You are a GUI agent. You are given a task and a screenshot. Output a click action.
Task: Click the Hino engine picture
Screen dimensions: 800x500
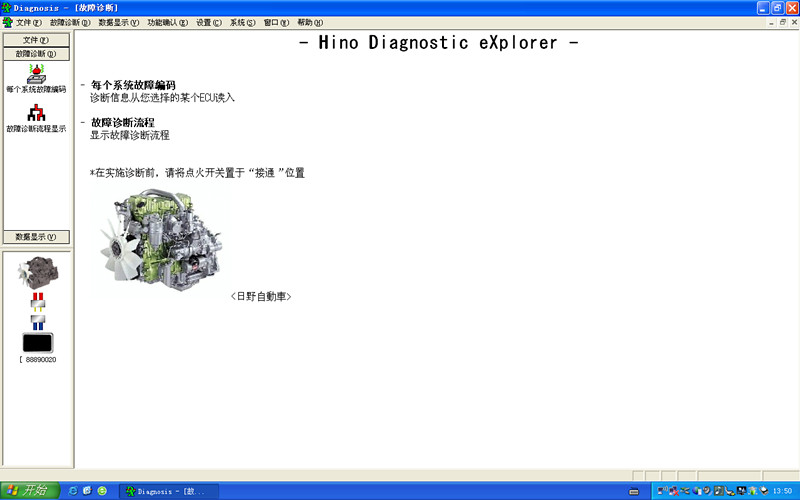click(x=160, y=238)
